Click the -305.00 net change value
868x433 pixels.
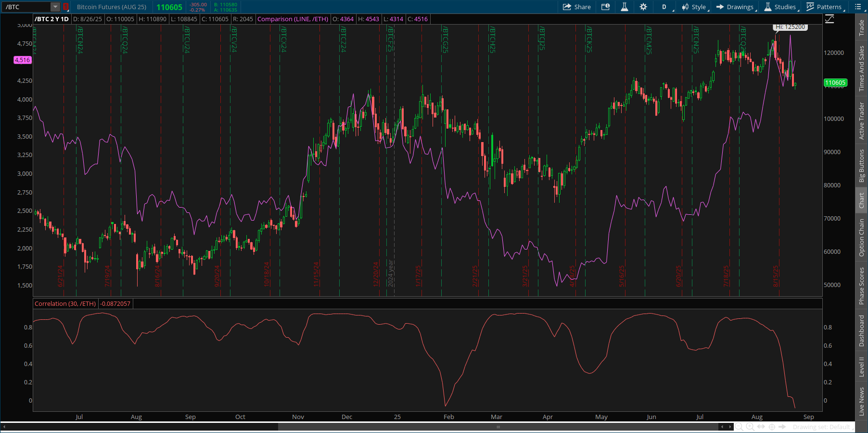coord(198,4)
